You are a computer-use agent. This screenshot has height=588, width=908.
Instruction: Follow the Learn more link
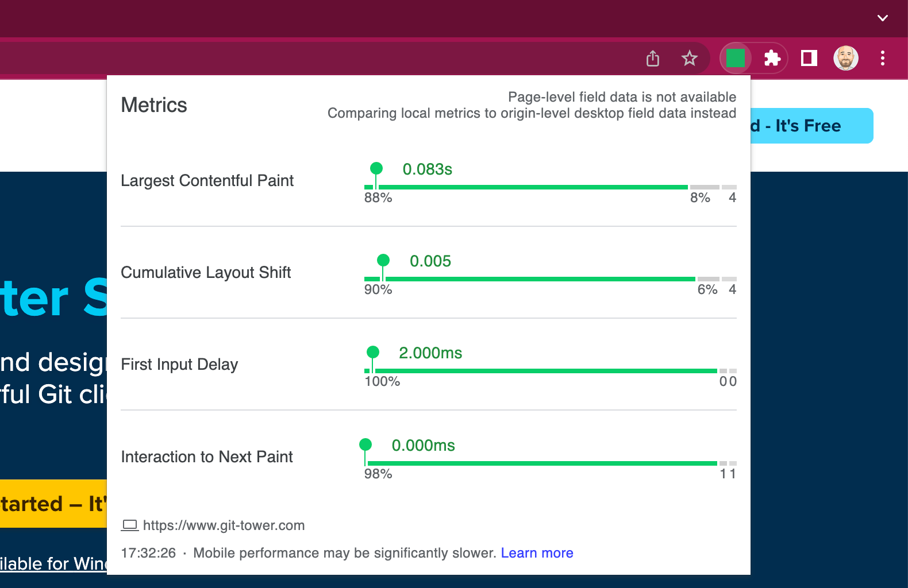tap(537, 553)
